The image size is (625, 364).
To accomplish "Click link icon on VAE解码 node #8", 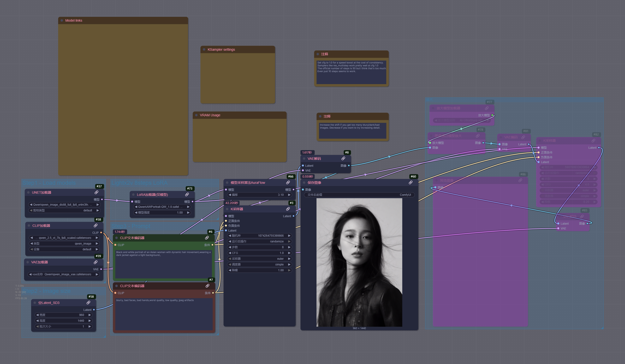I will click(x=343, y=158).
